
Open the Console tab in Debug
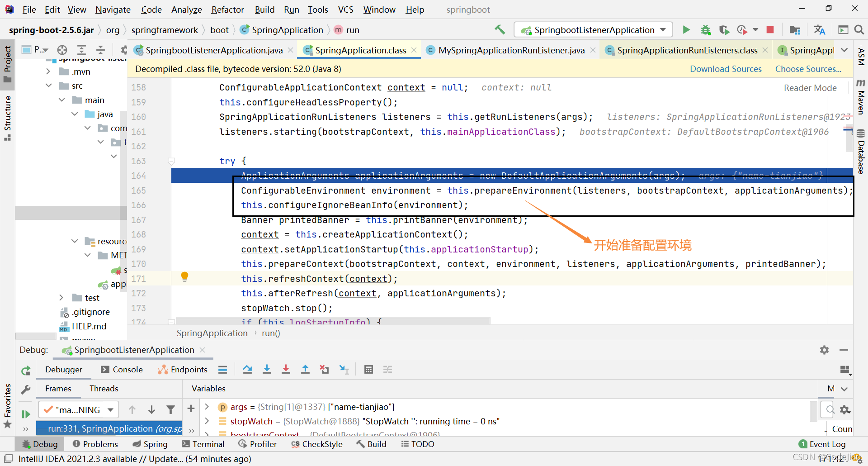coord(122,370)
